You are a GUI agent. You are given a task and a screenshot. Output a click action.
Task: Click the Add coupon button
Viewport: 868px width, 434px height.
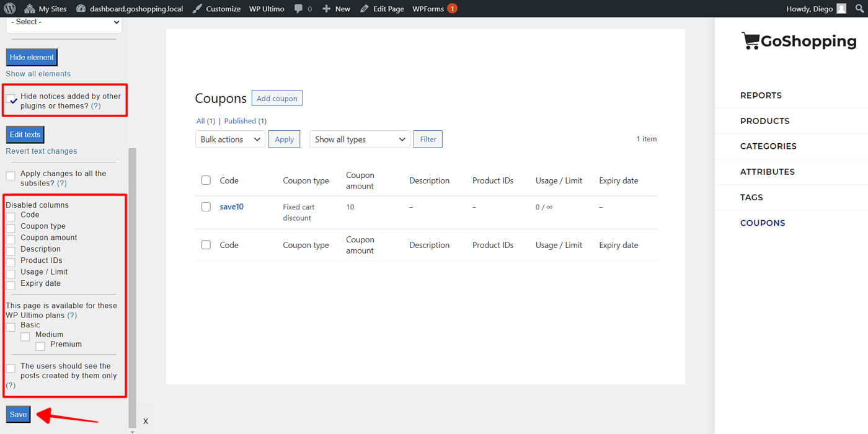coord(277,98)
